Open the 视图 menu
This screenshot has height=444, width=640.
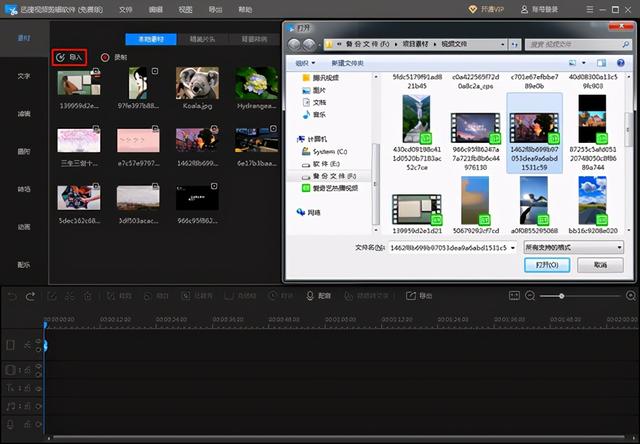(x=185, y=9)
